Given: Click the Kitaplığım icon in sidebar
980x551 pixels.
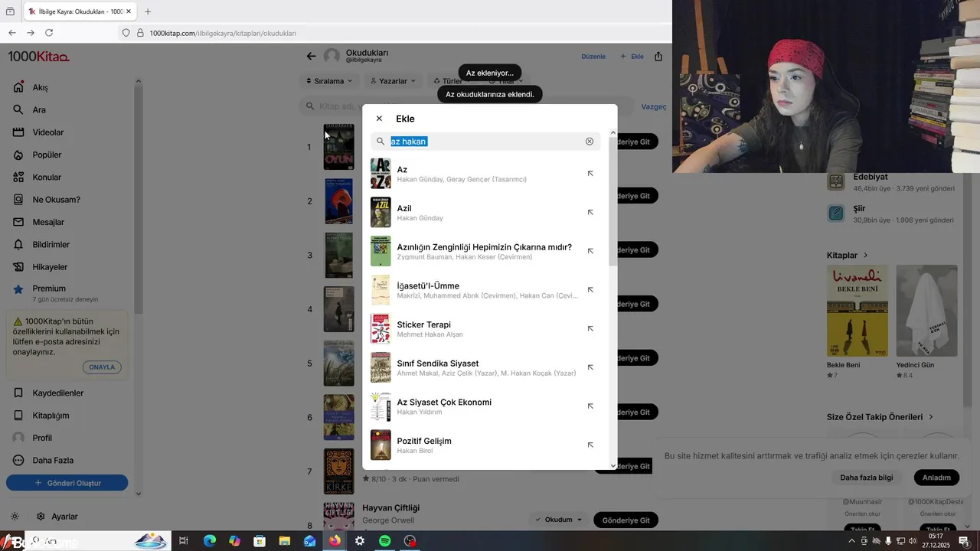Looking at the screenshot, I should (18, 416).
